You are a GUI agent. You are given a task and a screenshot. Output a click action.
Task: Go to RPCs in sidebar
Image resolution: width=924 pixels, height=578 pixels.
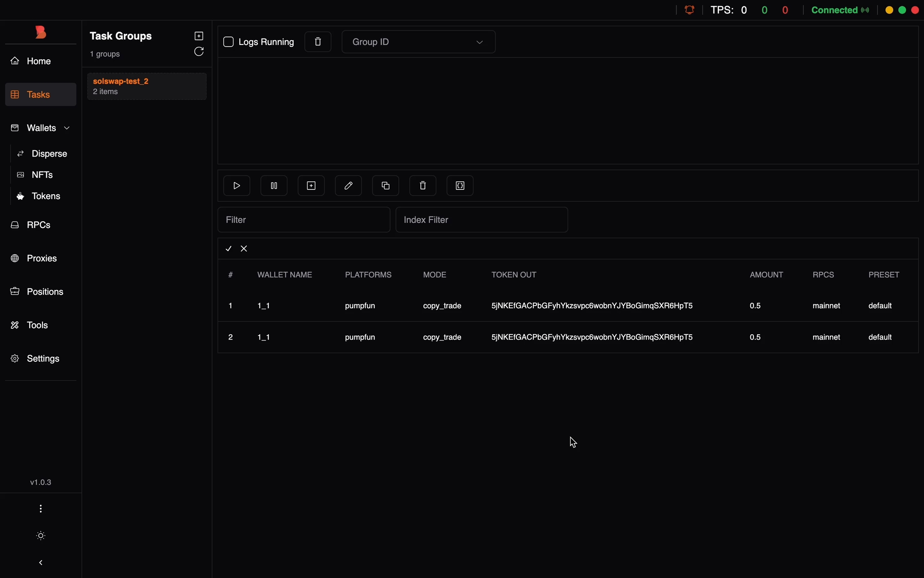(38, 225)
